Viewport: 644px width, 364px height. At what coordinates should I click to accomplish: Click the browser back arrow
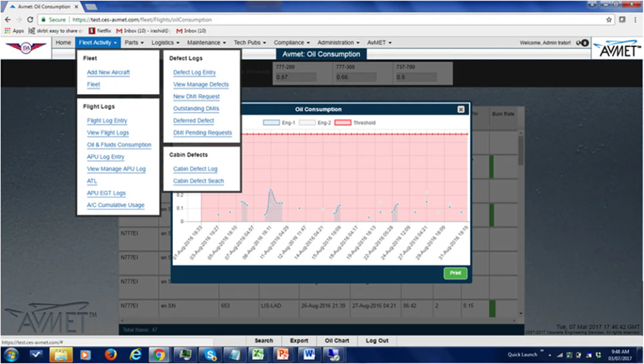pos(8,19)
